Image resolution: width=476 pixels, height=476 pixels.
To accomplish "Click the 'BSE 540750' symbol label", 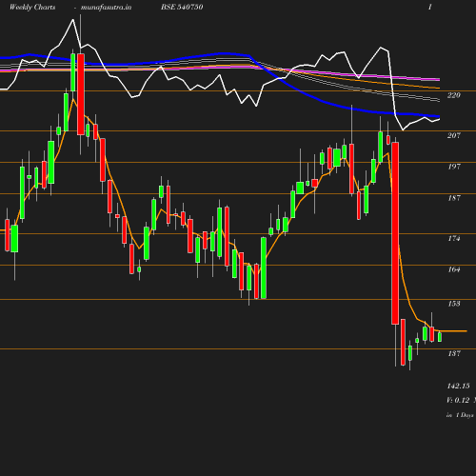I will [x=182, y=7].
